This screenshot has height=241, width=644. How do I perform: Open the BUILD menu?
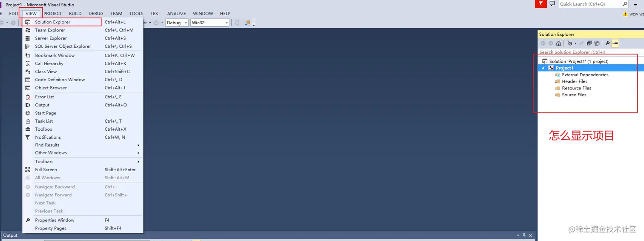coord(75,14)
